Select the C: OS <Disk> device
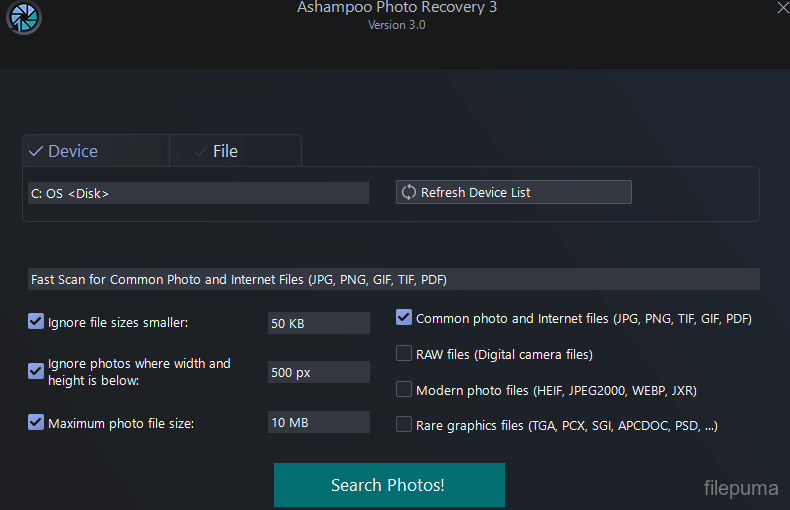Screen dimensions: 790x510 (197, 193)
